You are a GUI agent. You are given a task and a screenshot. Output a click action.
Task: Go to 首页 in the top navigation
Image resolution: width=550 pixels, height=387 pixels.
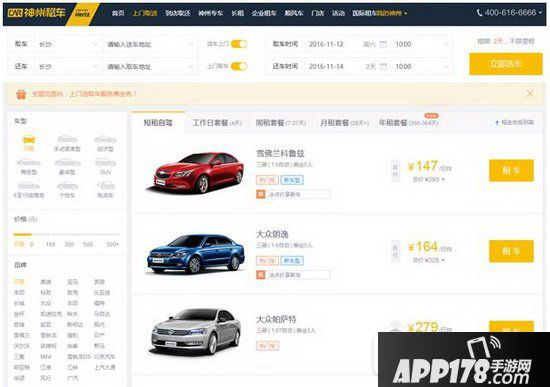click(118, 13)
